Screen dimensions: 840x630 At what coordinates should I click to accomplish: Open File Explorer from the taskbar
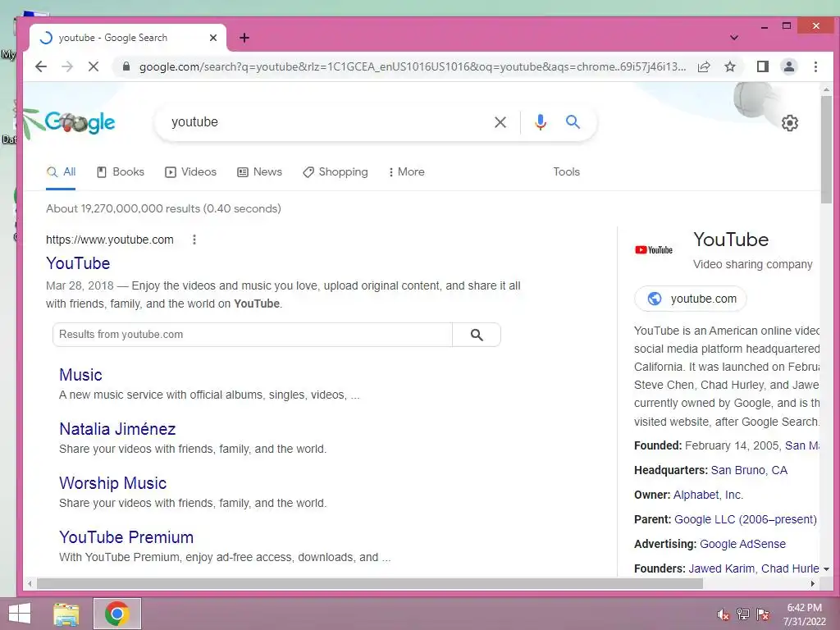[x=66, y=614]
